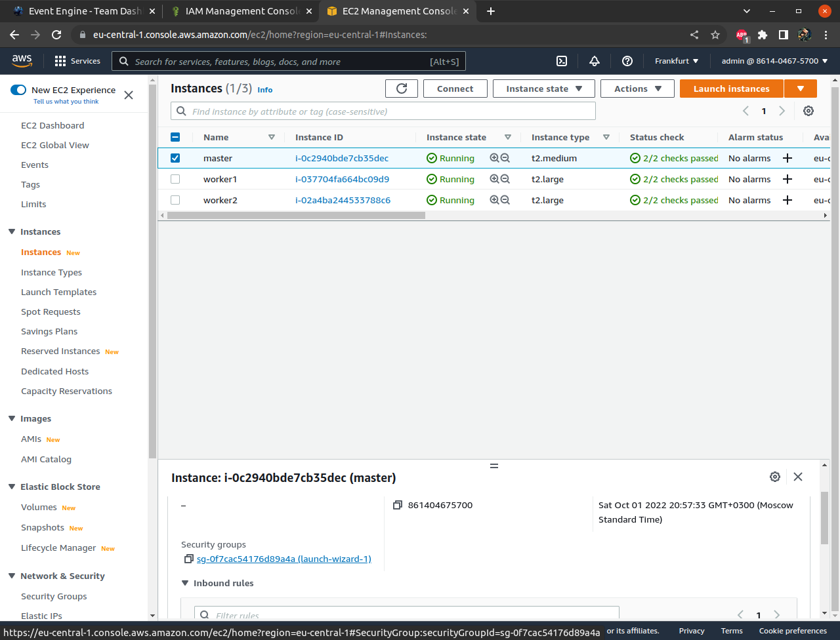Toggle the select-all instances checkbox
This screenshot has width=840, height=640.
click(175, 137)
